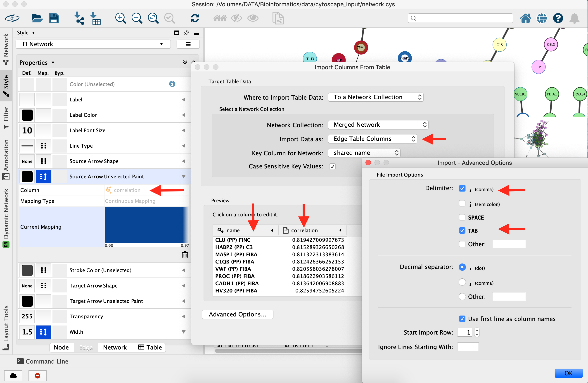Open Import Data as dropdown
588x383 pixels.
372,139
